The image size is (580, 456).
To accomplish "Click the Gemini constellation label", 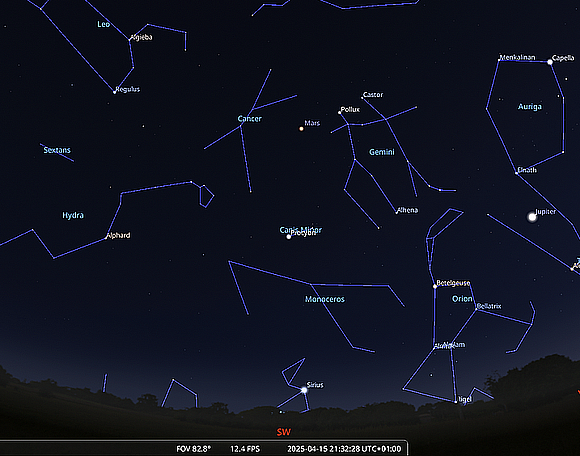I will (382, 152).
